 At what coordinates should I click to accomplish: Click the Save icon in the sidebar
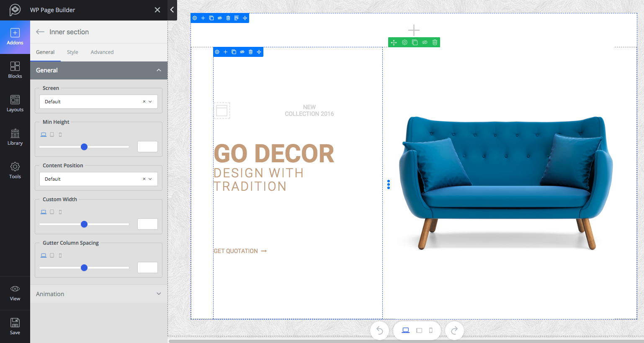pyautogui.click(x=15, y=326)
